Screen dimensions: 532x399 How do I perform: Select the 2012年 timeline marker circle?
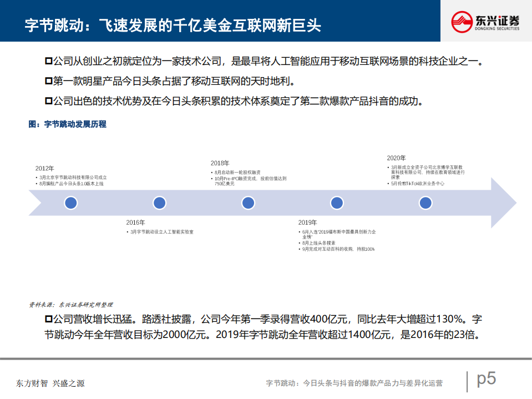(70, 203)
